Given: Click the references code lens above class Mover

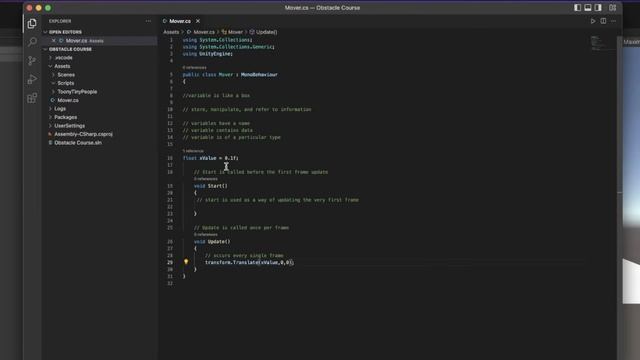Looking at the screenshot, I should tap(194, 68).
